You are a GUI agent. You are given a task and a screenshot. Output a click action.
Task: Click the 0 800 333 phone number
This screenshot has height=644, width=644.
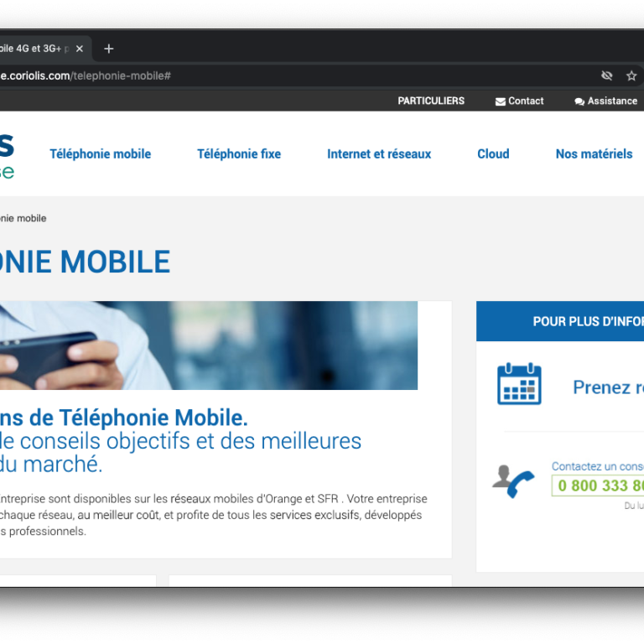[598, 486]
